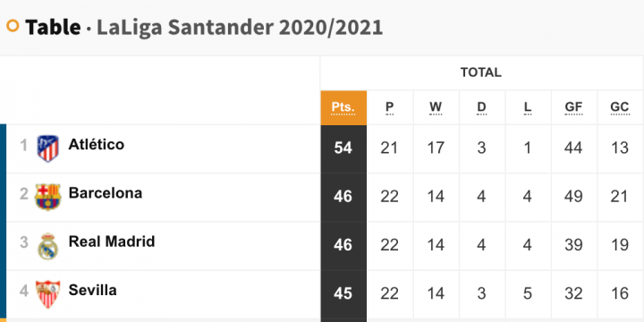Click the Barcelona club crest
644x322 pixels.
tap(47, 197)
